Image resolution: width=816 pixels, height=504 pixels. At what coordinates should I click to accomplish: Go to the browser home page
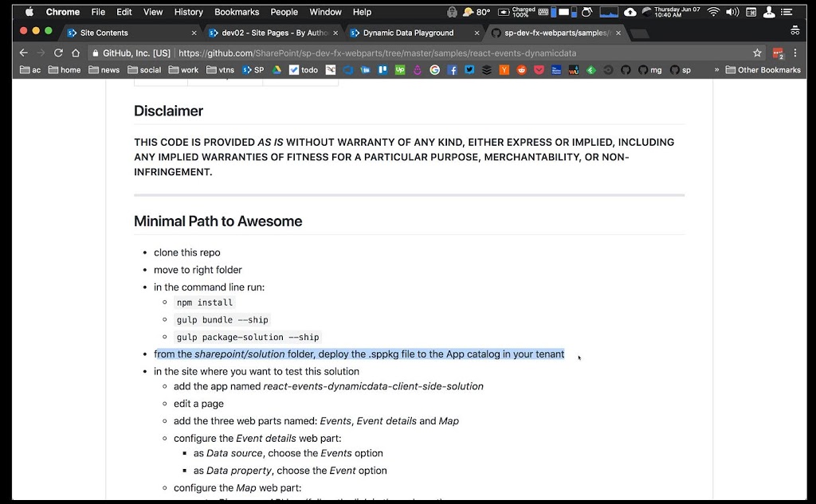point(76,53)
